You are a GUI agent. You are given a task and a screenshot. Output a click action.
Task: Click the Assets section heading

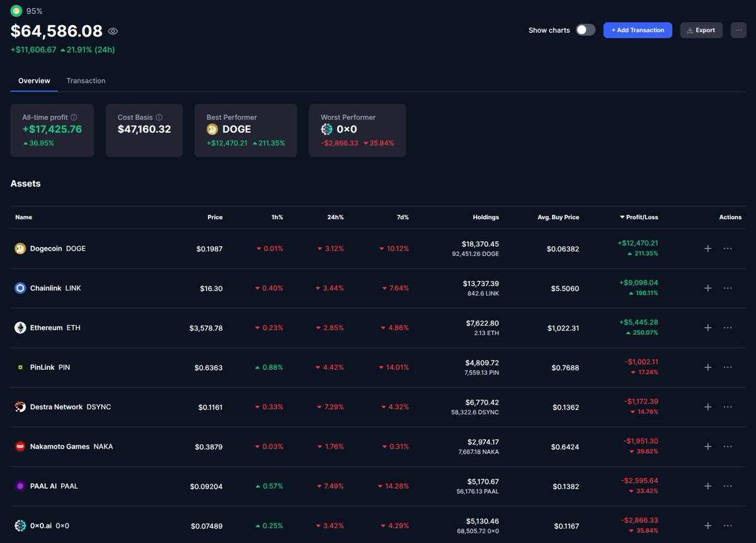click(26, 183)
